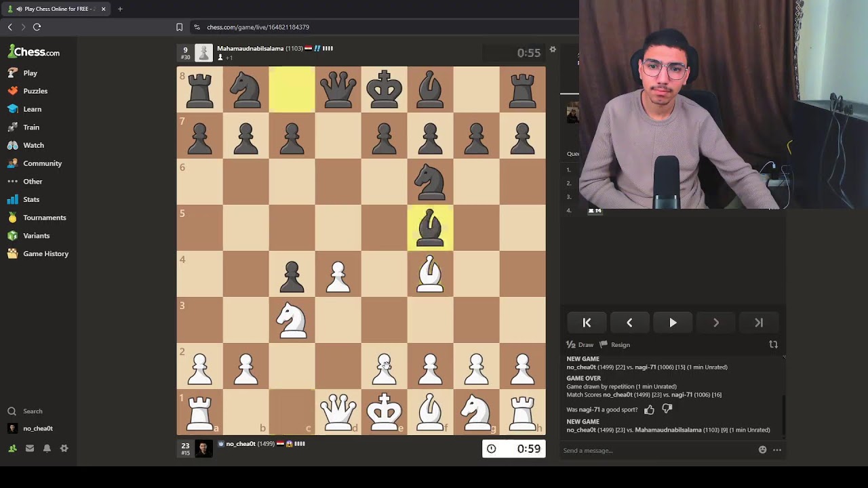Close the Play Chess Online browser tab
The height and width of the screenshot is (488, 868).
tap(103, 9)
